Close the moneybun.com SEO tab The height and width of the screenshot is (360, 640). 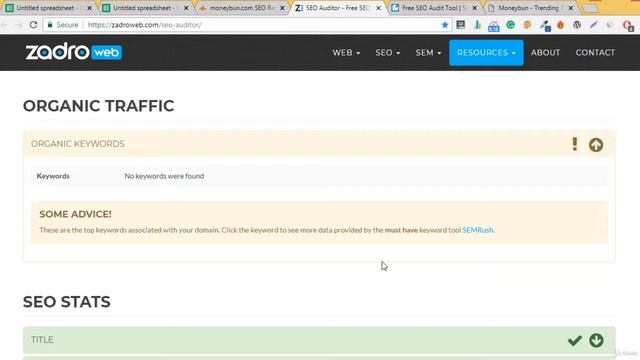click(x=282, y=8)
